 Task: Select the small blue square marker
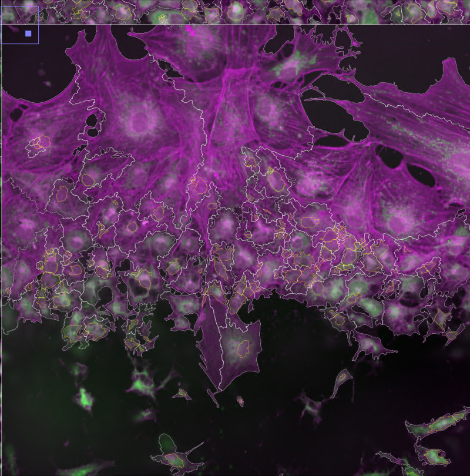(28, 35)
